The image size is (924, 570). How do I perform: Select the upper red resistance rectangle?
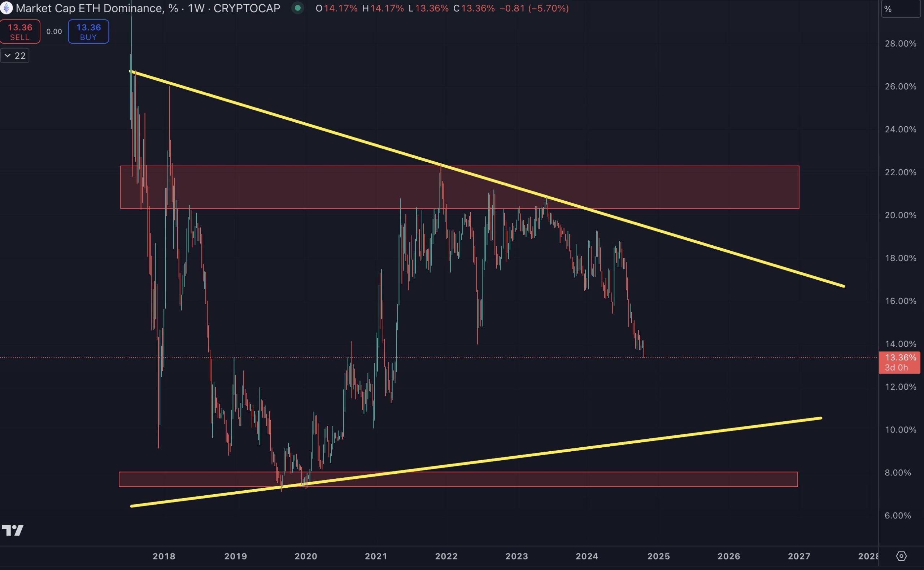[x=460, y=187]
